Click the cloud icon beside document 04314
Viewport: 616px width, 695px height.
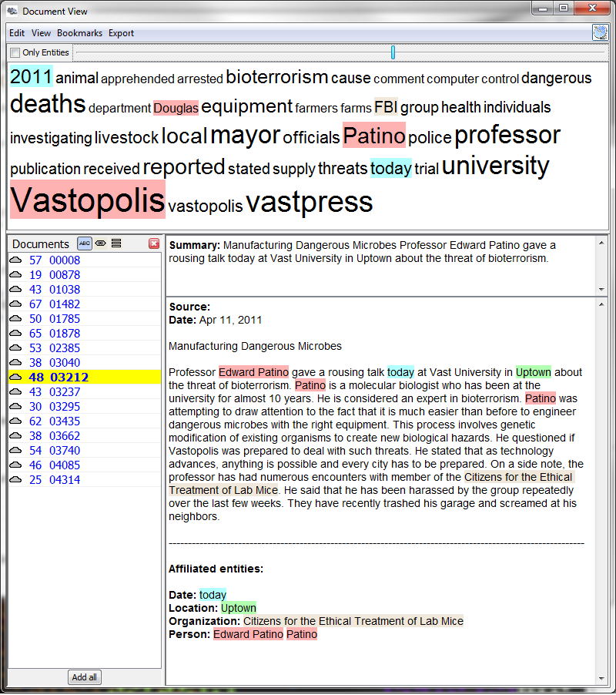pyautogui.click(x=15, y=480)
